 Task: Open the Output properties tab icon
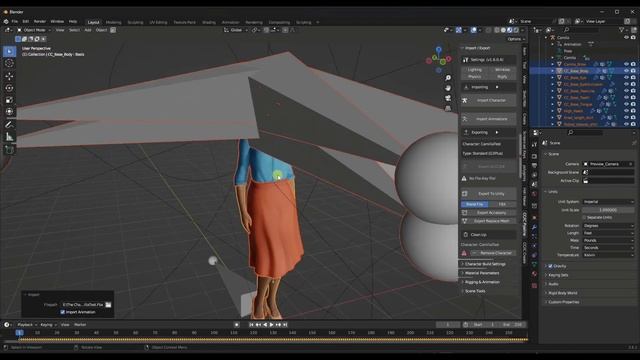(x=534, y=166)
